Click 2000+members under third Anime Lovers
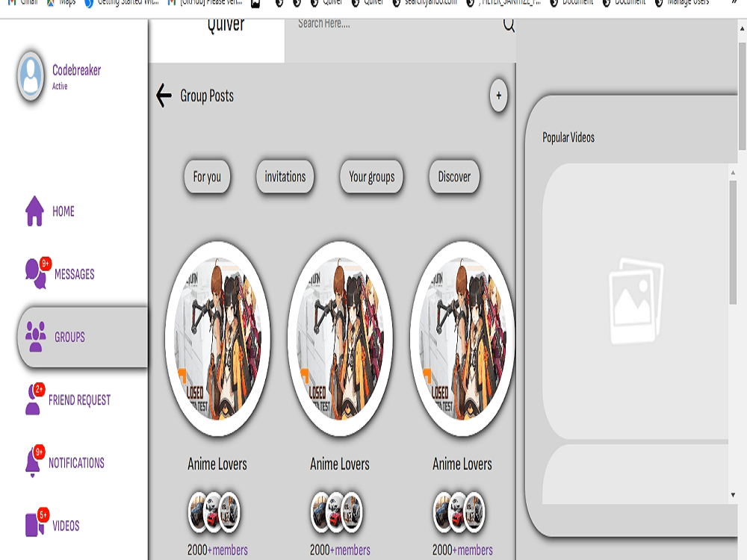 pyautogui.click(x=462, y=550)
